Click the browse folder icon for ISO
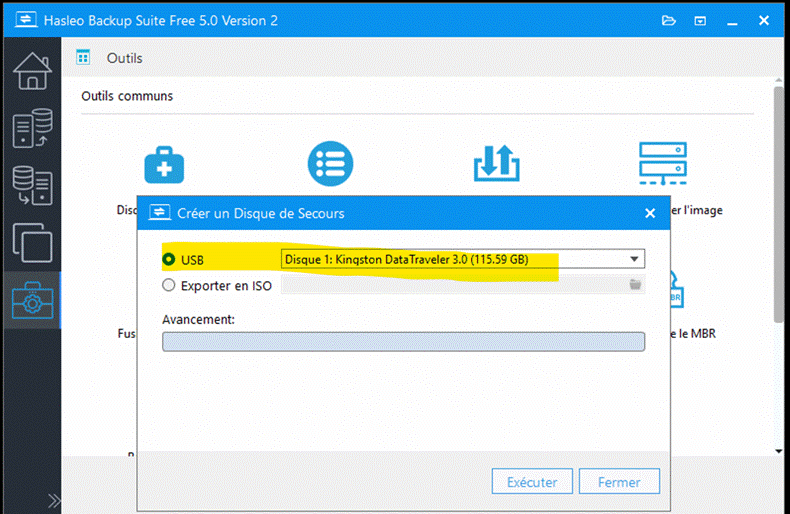The image size is (790, 514). click(635, 285)
